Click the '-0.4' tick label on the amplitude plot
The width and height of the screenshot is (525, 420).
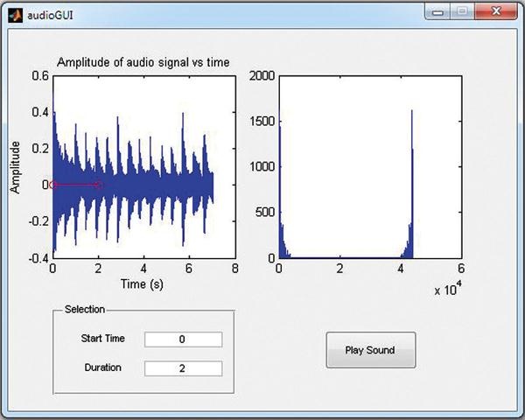pos(38,258)
